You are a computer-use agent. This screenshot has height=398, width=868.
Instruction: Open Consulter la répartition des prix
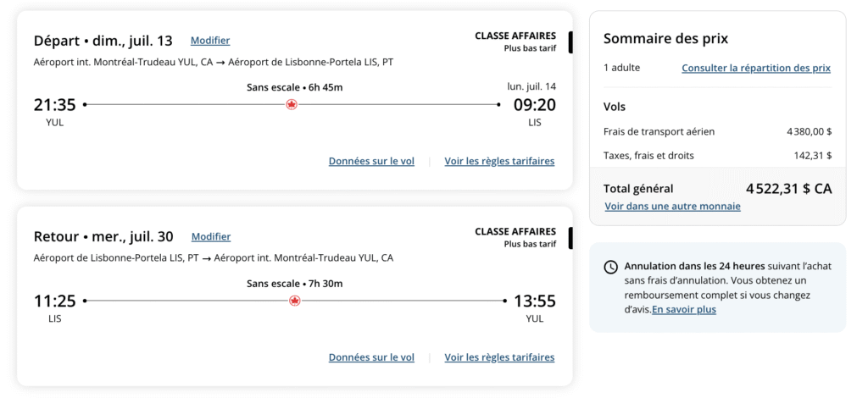point(756,68)
